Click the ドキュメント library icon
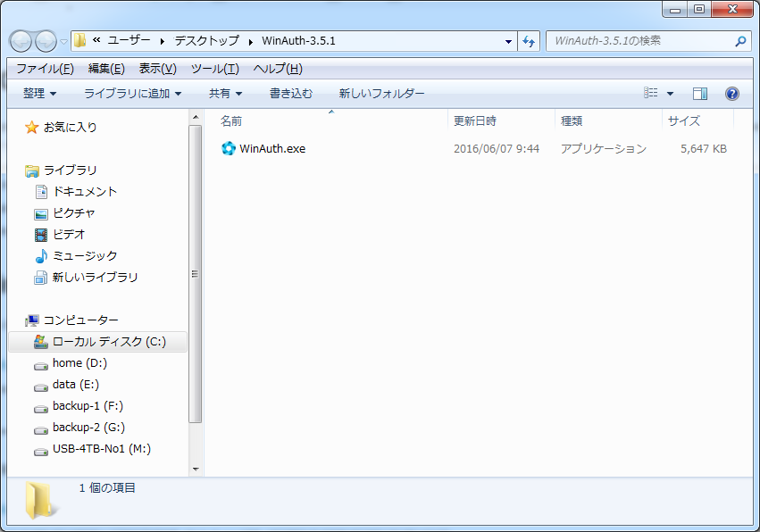This screenshot has width=760, height=532. point(41,192)
